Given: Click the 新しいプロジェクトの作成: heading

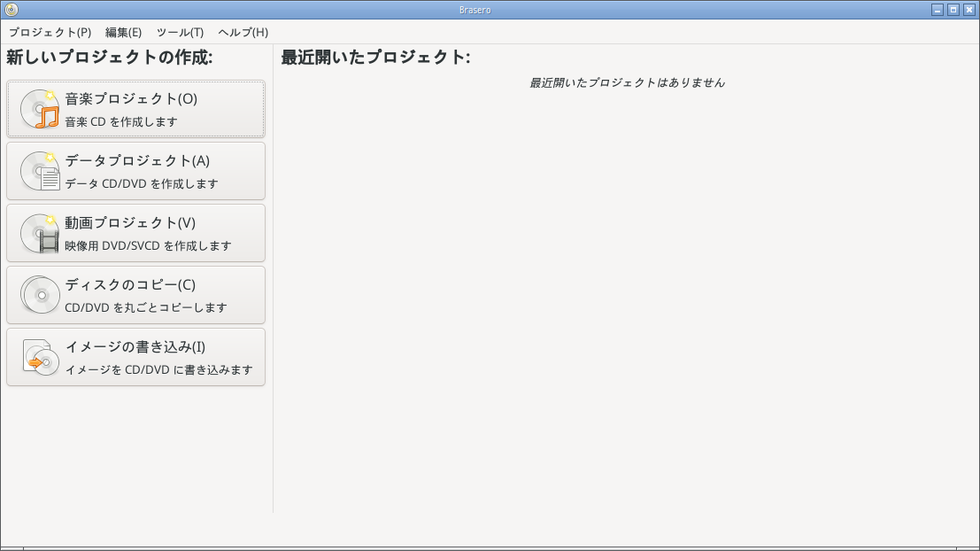Looking at the screenshot, I should pos(110,58).
